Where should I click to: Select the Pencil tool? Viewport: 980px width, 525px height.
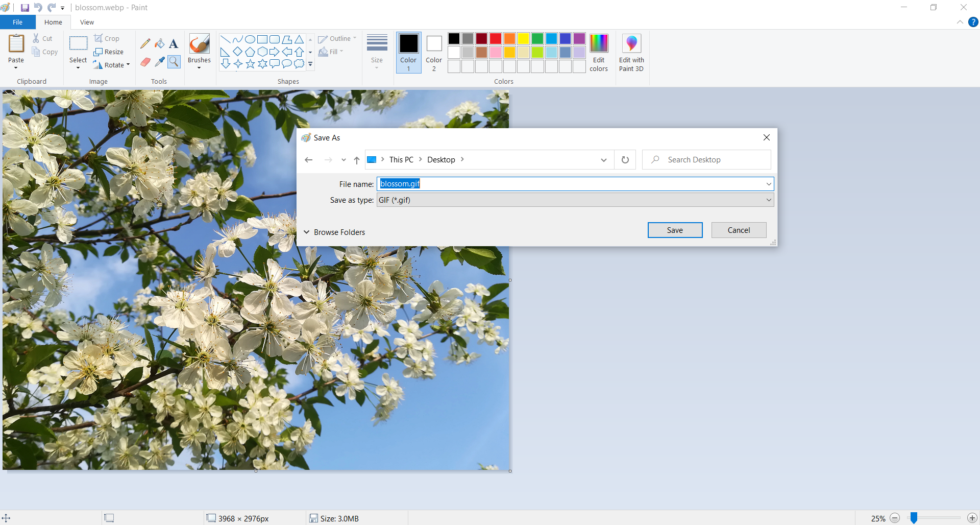pos(145,44)
